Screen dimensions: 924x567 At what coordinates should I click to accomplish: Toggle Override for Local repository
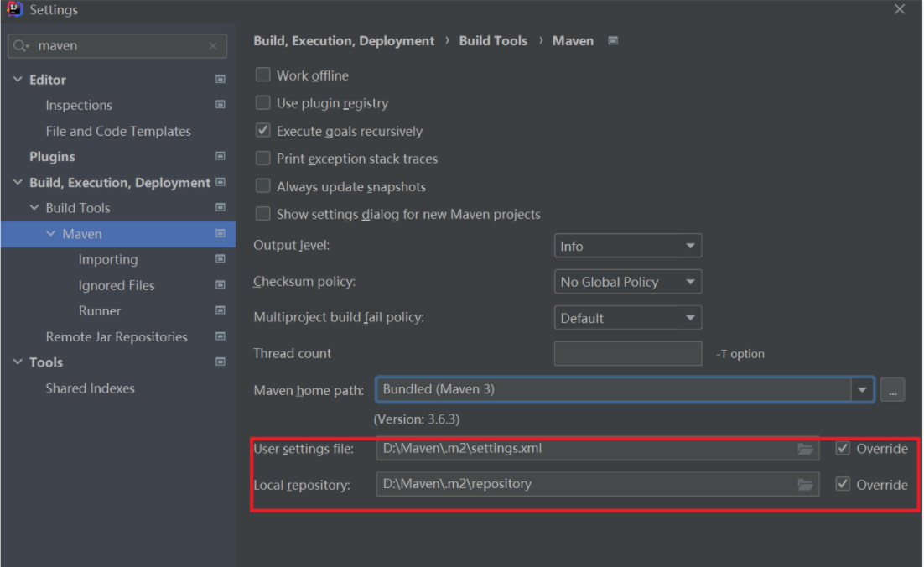pyautogui.click(x=843, y=484)
